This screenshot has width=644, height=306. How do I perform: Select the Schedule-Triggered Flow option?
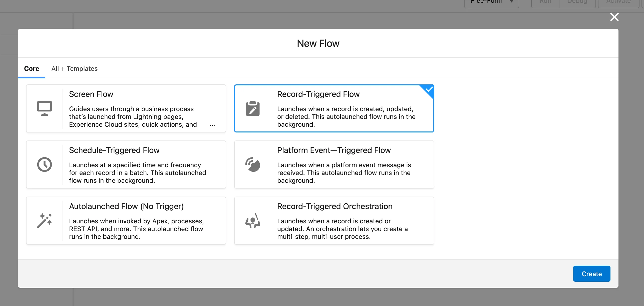pyautogui.click(x=114, y=150)
